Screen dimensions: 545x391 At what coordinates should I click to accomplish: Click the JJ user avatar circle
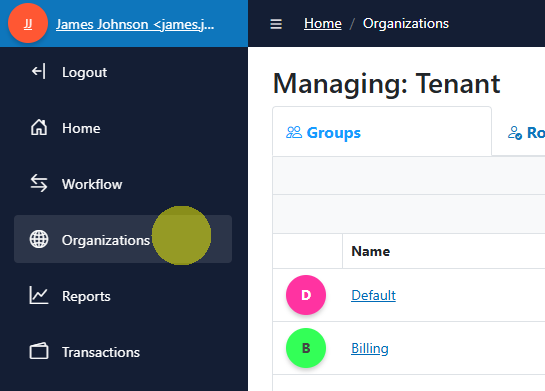28,23
